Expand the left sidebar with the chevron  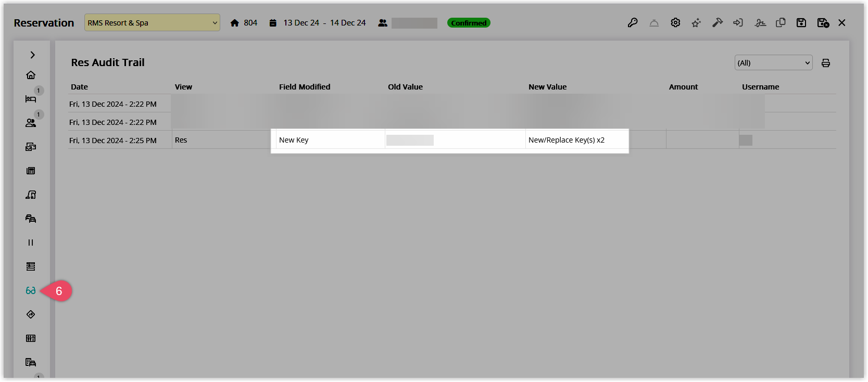click(x=32, y=55)
